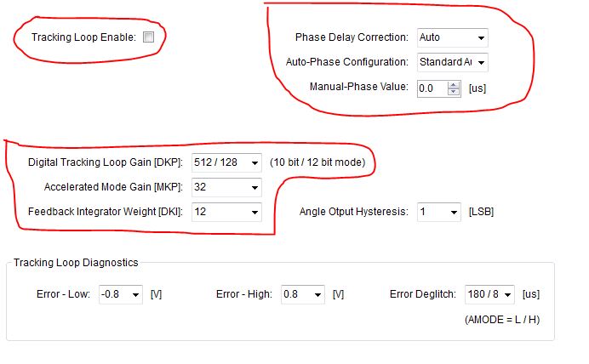The image size is (589, 364).
Task: Expand the Error - High dropdown showing 0.8
Action: pos(303,294)
